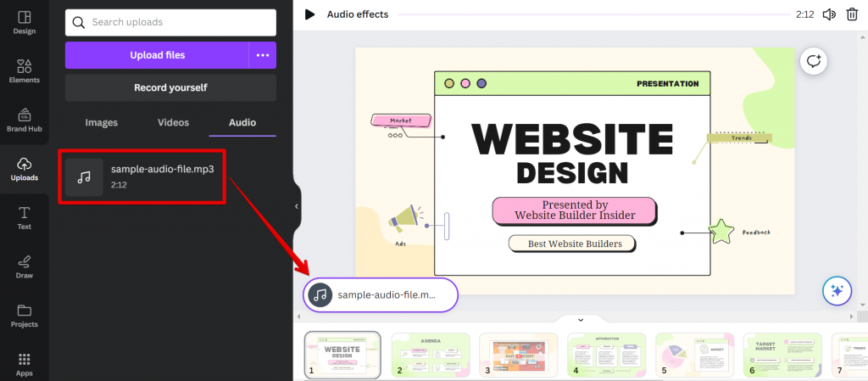Click the audio playback progress bar
The image size is (868, 381).
[593, 14]
